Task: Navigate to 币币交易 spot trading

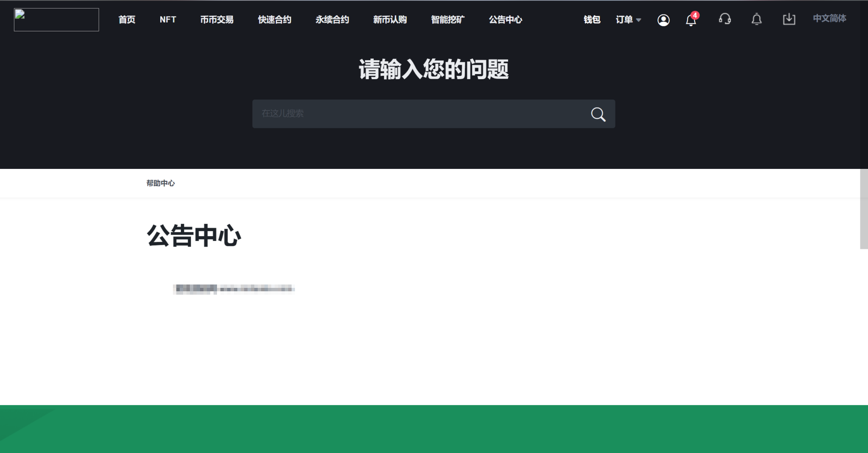Action: click(x=217, y=19)
